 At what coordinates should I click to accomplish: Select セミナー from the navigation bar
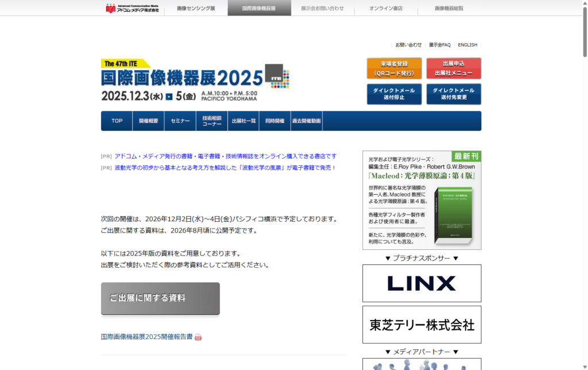coord(180,121)
